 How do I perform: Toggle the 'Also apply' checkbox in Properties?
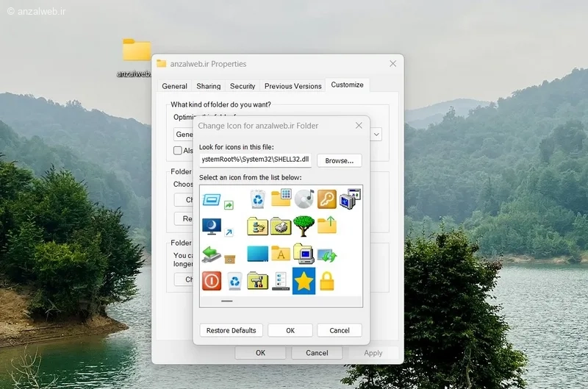(178, 151)
